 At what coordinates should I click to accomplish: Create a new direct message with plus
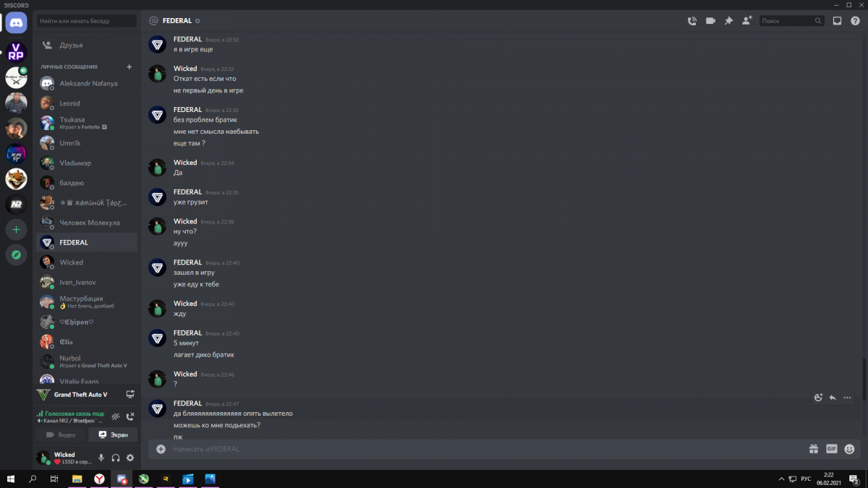tap(129, 67)
